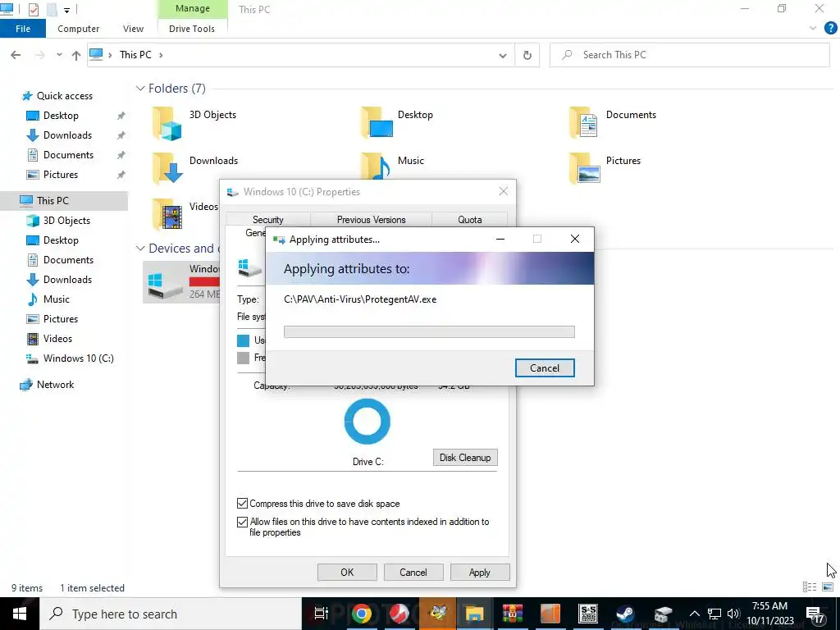Click the Explorer Help question mark icon

pos(830,28)
